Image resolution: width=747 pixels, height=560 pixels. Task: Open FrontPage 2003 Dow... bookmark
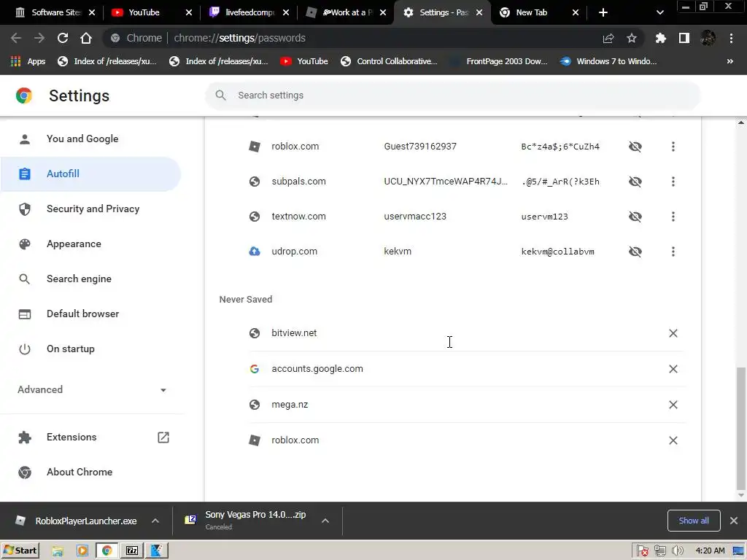click(x=499, y=61)
